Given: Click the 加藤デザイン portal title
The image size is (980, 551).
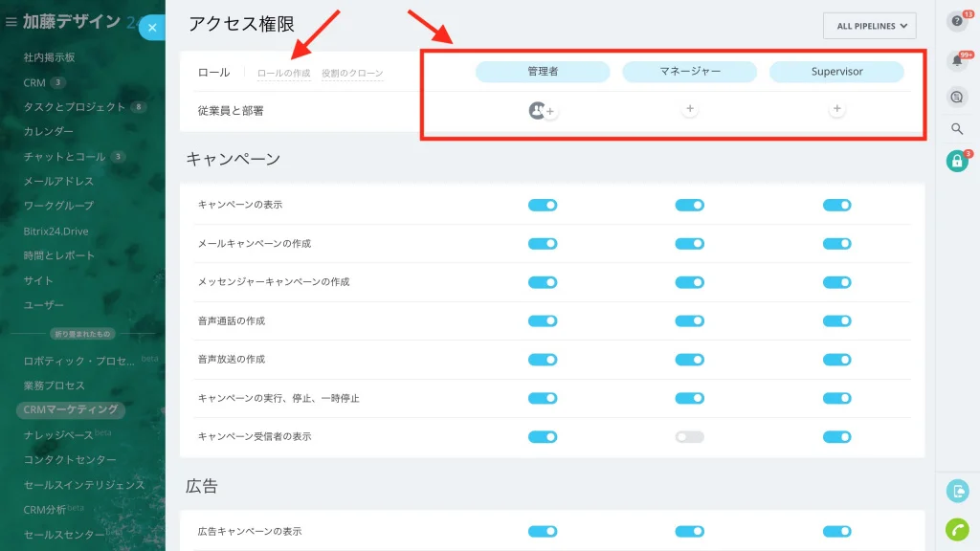Looking at the screenshot, I should coord(72,21).
